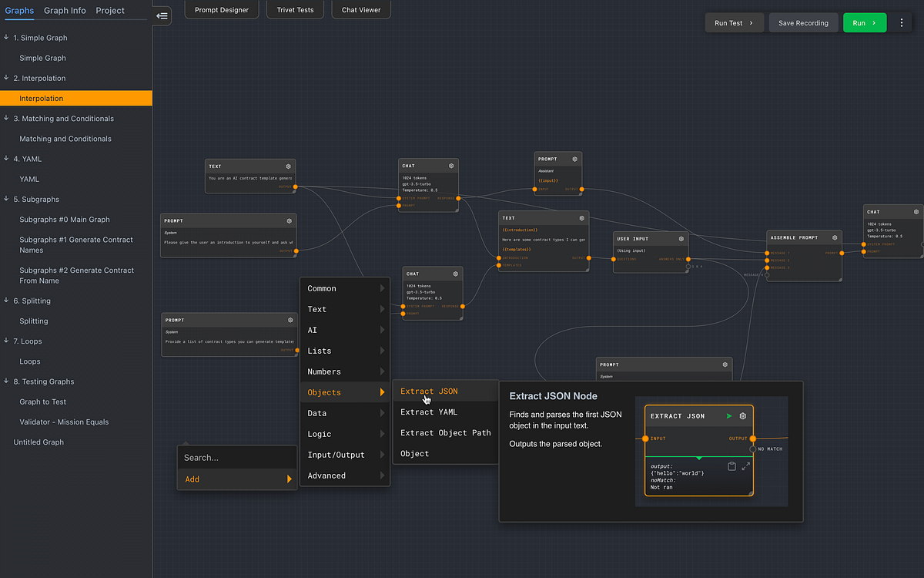
Task: Open the Prompt Designer
Action: click(221, 10)
